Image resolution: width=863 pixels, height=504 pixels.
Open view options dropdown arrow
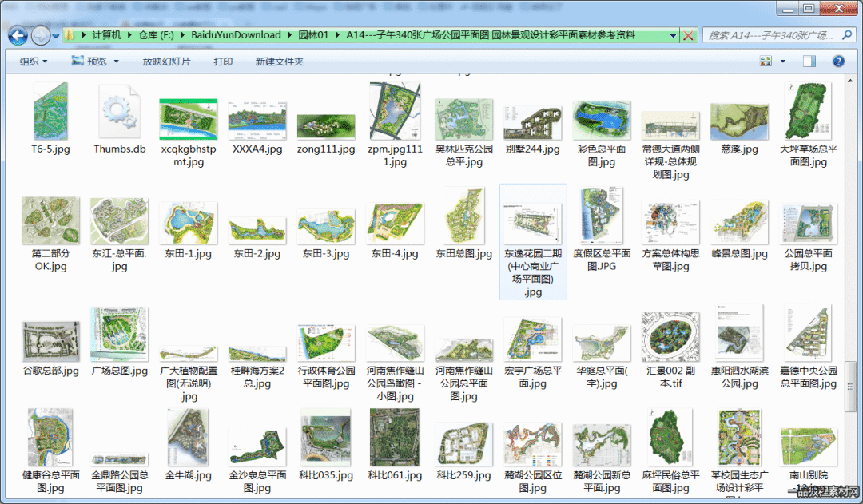click(782, 62)
